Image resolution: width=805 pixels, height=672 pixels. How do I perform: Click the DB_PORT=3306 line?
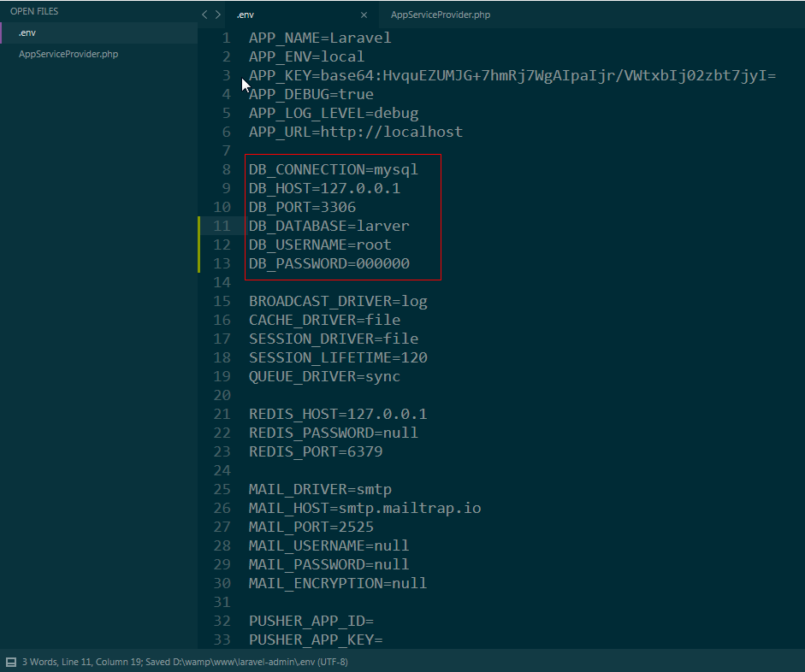tap(302, 207)
